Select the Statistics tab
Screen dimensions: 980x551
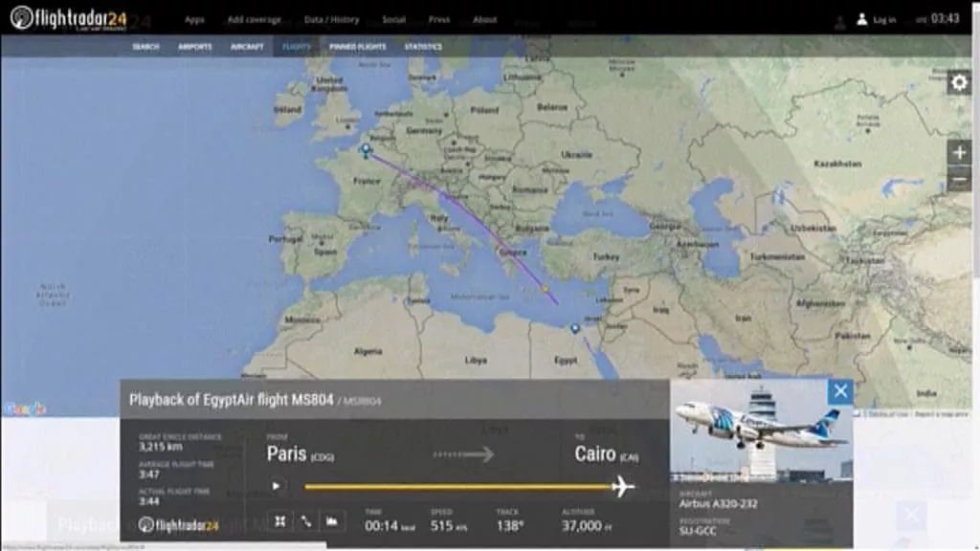(423, 46)
